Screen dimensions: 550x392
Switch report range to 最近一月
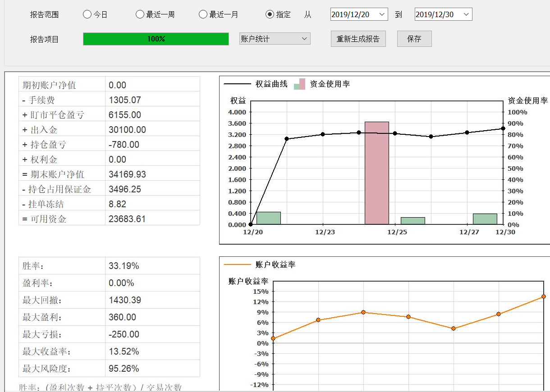click(203, 14)
